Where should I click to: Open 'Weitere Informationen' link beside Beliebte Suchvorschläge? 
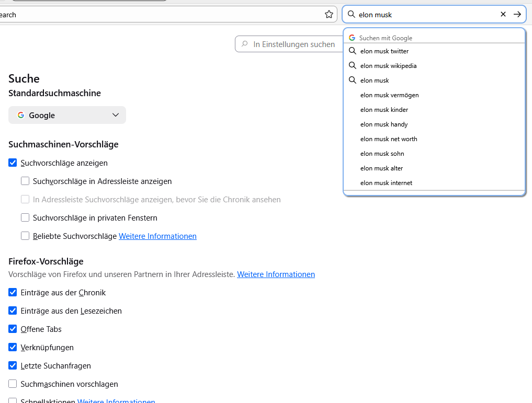pyautogui.click(x=157, y=236)
